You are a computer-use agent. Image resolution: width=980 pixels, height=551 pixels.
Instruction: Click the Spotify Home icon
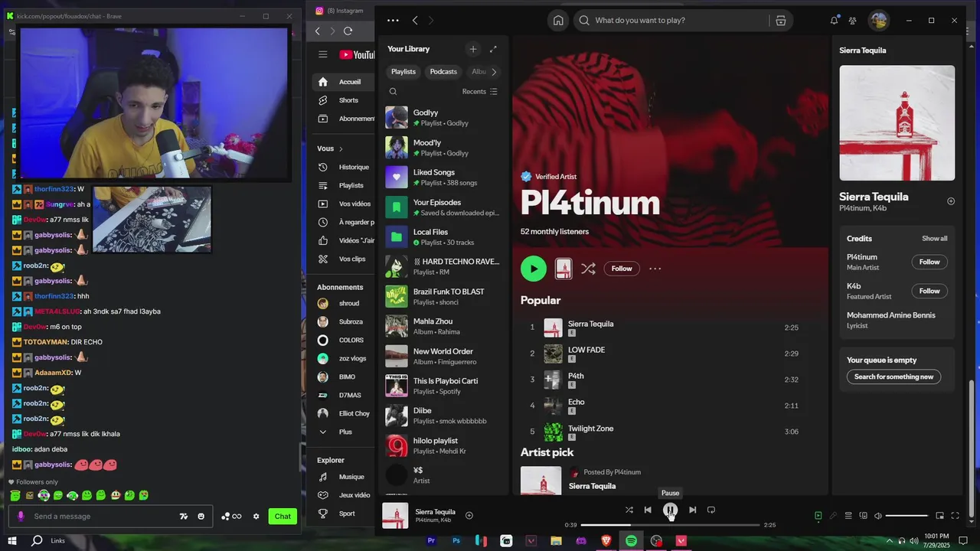(x=558, y=21)
